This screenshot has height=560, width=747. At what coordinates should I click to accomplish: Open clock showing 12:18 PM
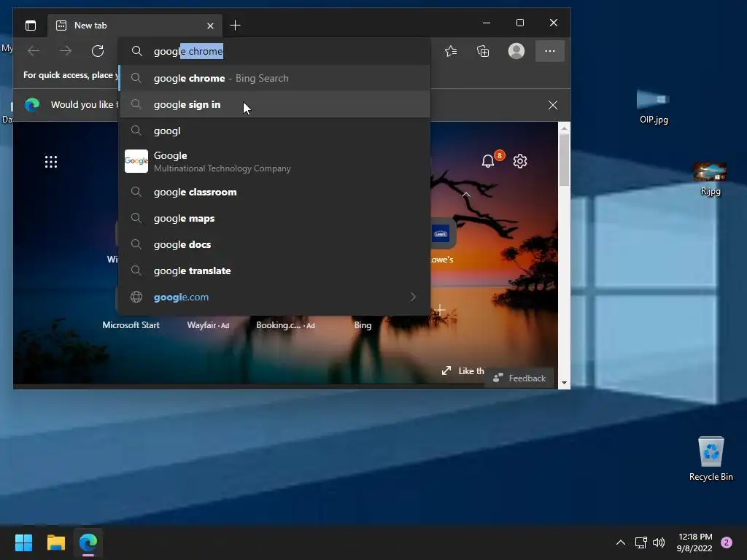click(694, 542)
